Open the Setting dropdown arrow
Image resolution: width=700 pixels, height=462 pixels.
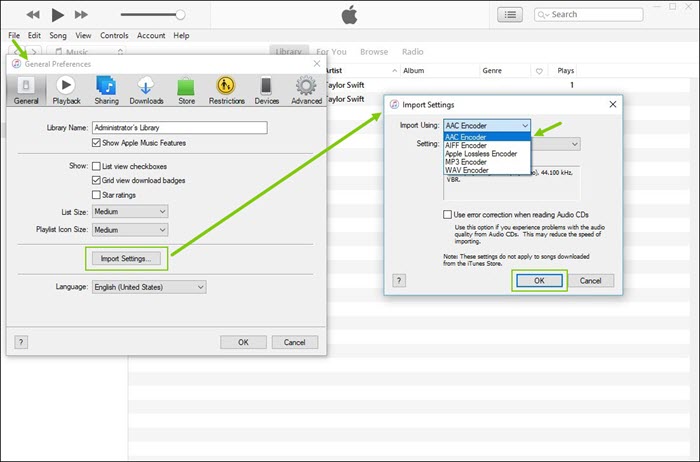coord(575,144)
